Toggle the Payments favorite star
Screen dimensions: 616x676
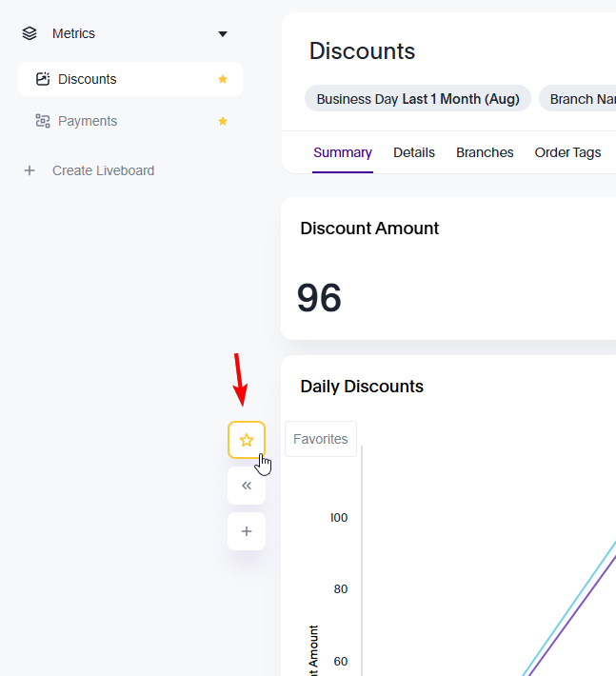(223, 121)
